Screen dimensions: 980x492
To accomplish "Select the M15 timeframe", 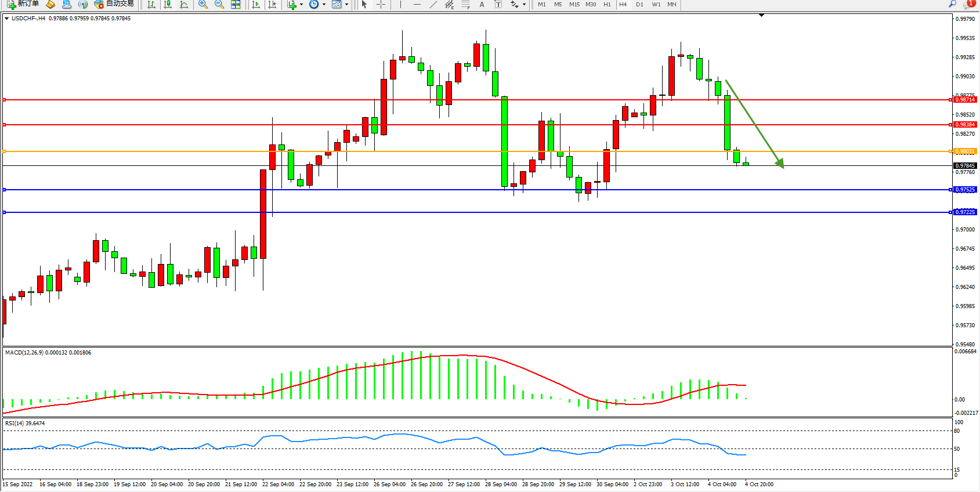I will coord(574,4).
